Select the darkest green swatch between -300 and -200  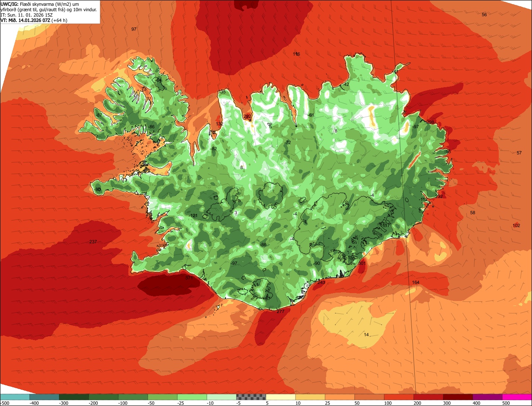pyautogui.click(x=74, y=397)
